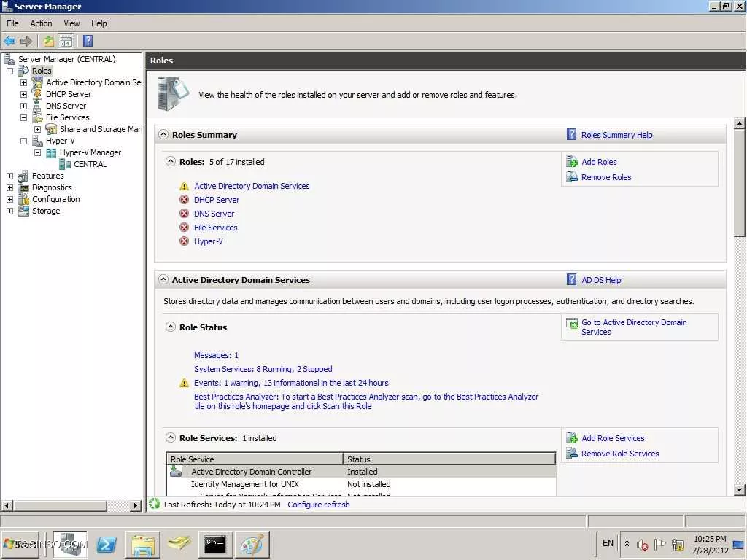
Task: Select Diagnostics in the tree
Action: (52, 187)
